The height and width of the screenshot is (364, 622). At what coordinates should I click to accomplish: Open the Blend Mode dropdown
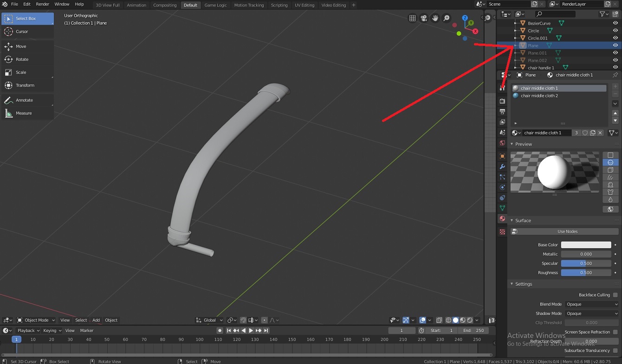(x=592, y=304)
